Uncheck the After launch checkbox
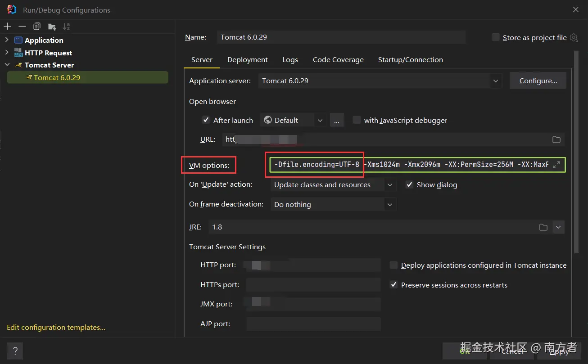Image resolution: width=588 pixels, height=364 pixels. click(206, 120)
